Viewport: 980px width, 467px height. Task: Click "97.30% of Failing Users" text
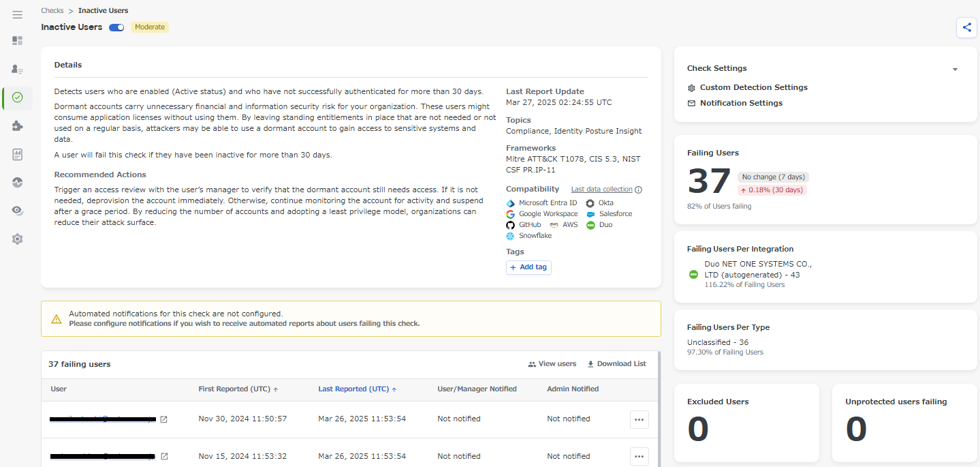(x=725, y=352)
